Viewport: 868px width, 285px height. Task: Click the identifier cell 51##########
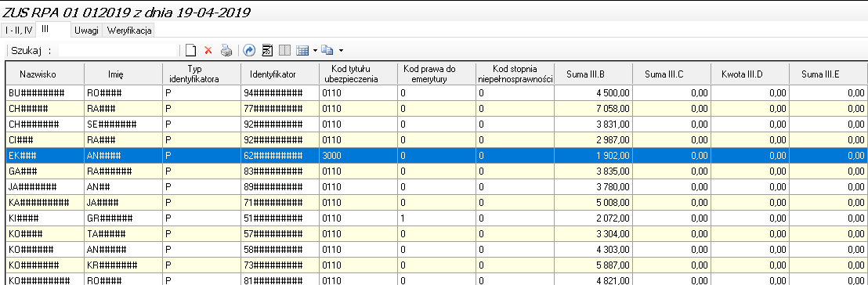280,218
